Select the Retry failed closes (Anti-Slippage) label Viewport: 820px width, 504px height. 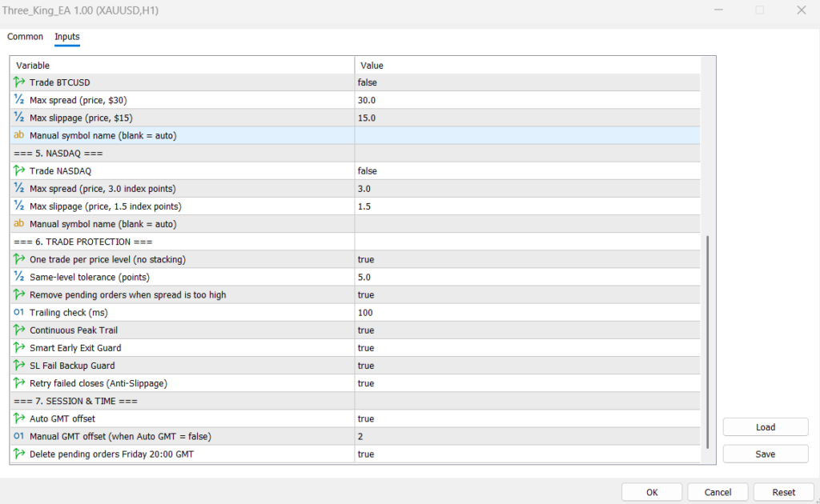coord(98,383)
